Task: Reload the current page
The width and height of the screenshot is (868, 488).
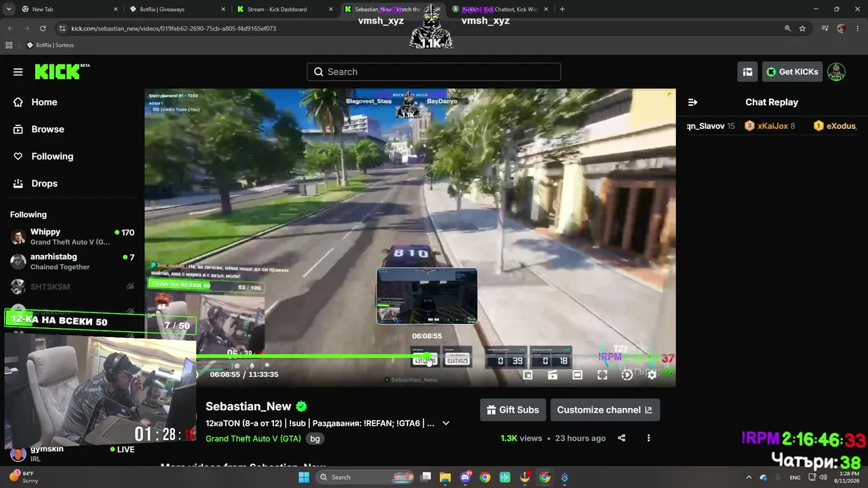Action: [43, 28]
